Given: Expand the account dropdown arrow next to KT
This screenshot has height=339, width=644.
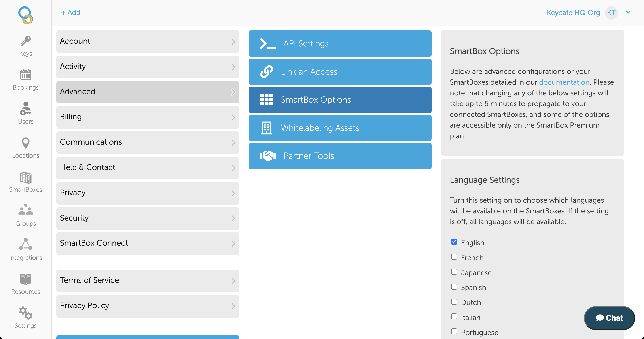Looking at the screenshot, I should click(628, 12).
